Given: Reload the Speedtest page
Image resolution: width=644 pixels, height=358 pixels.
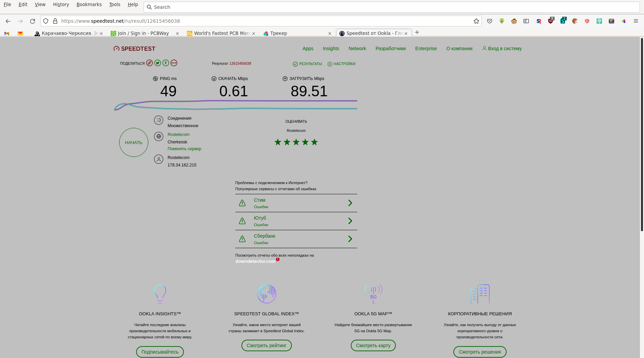Looking at the screenshot, I should tap(33, 21).
